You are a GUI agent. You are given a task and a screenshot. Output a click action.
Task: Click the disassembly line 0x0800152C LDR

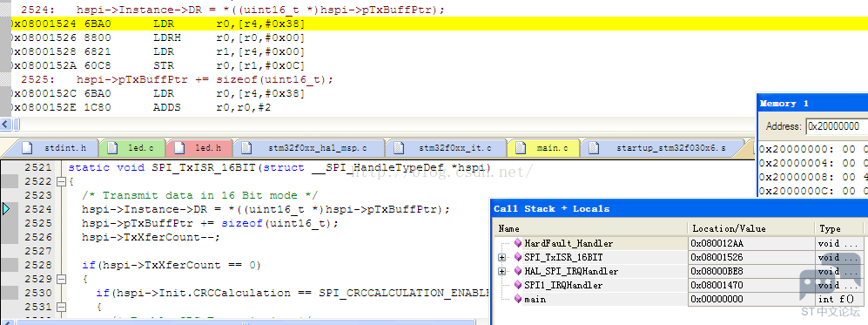158,93
